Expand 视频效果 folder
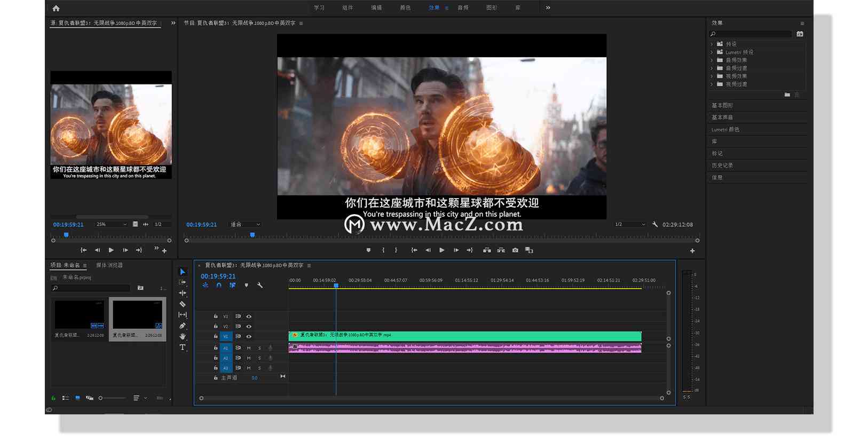 (x=712, y=76)
